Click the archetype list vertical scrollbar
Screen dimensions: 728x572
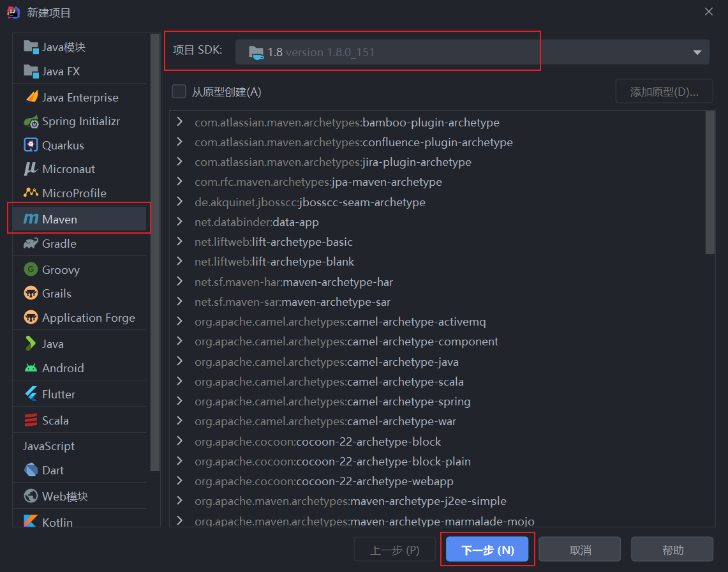(709, 183)
